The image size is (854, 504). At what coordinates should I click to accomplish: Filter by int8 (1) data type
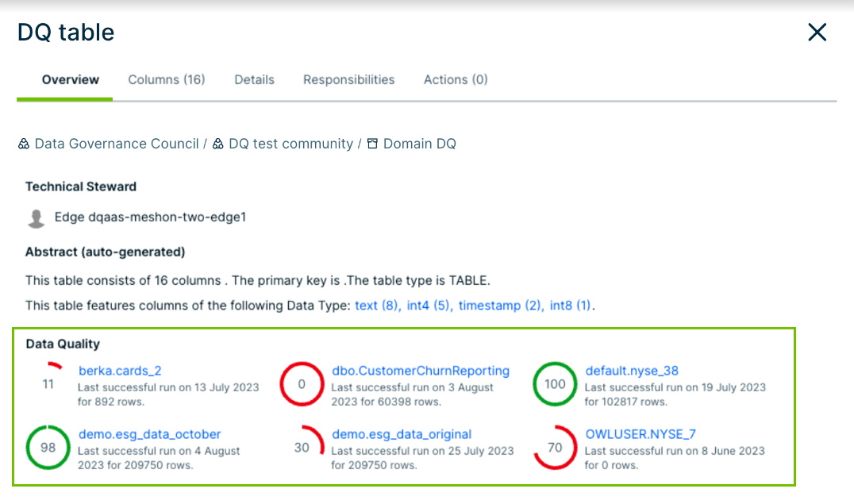pyautogui.click(x=568, y=306)
